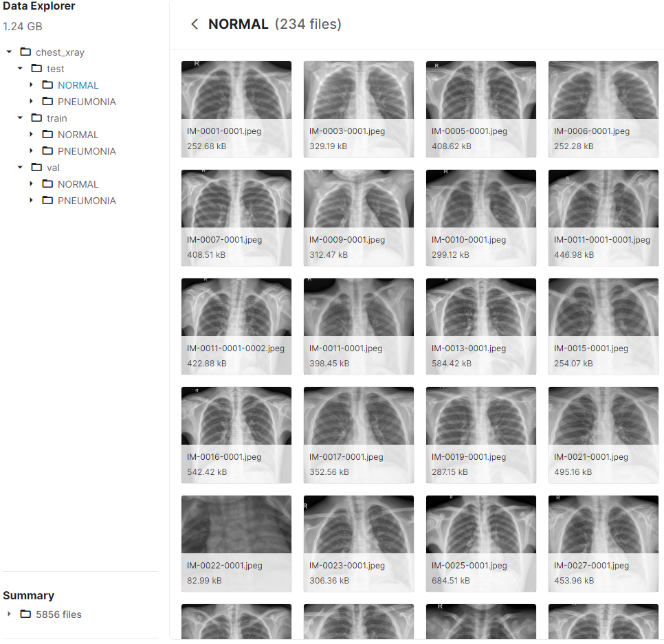The image size is (664, 644).
Task: Expand NORMAL under val
Action: tap(31, 184)
